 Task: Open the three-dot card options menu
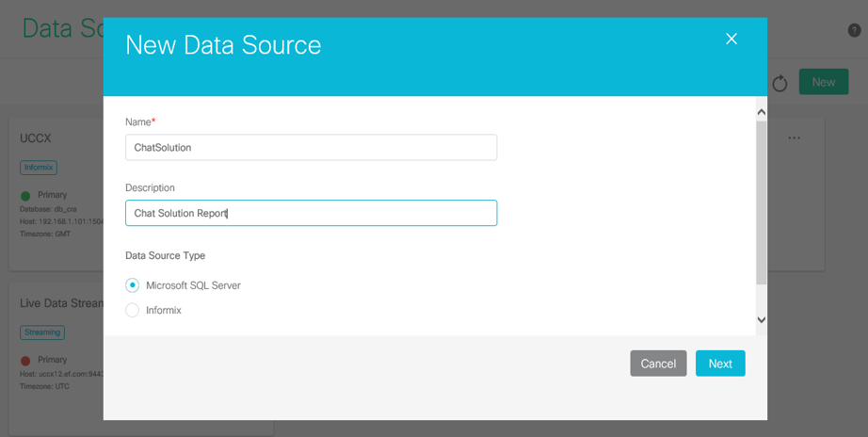(x=794, y=138)
